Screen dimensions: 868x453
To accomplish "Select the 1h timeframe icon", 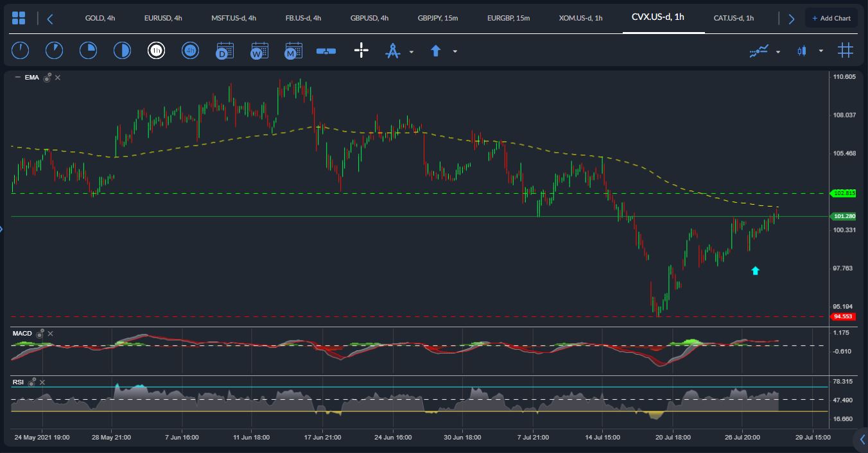I will 156,50.
